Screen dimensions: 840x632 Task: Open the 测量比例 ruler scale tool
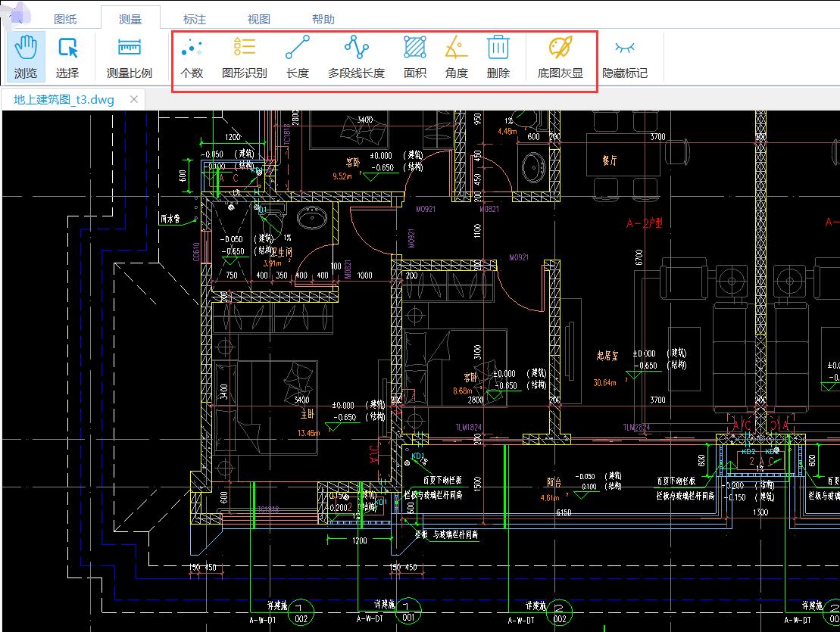click(x=129, y=56)
